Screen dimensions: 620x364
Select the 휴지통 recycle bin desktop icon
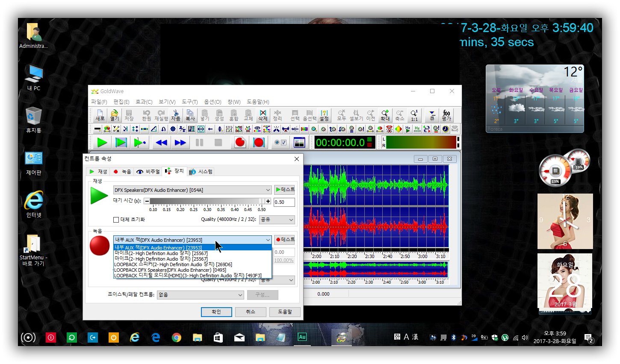34,120
